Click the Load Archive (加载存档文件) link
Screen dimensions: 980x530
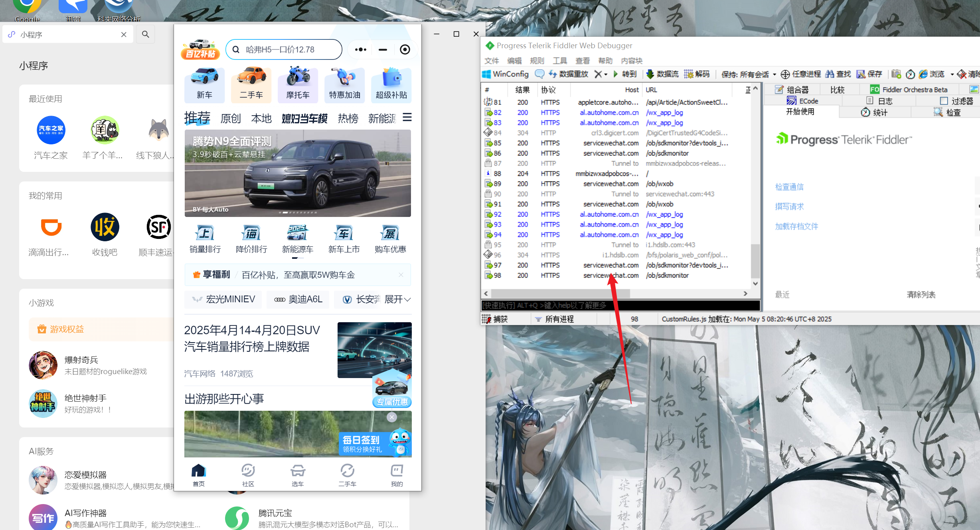point(796,227)
